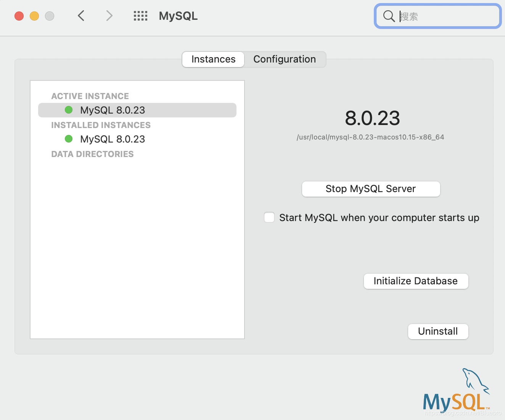The height and width of the screenshot is (420, 505).
Task: Click green status dot of active instance
Action: point(69,110)
